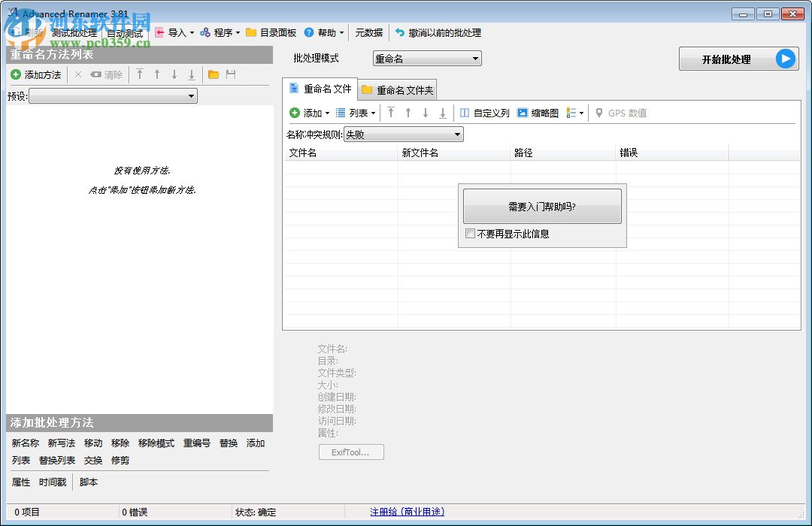Viewport: 812px width, 526px height.
Task: Open folder icon in the method list toolbar
Action: click(x=213, y=74)
